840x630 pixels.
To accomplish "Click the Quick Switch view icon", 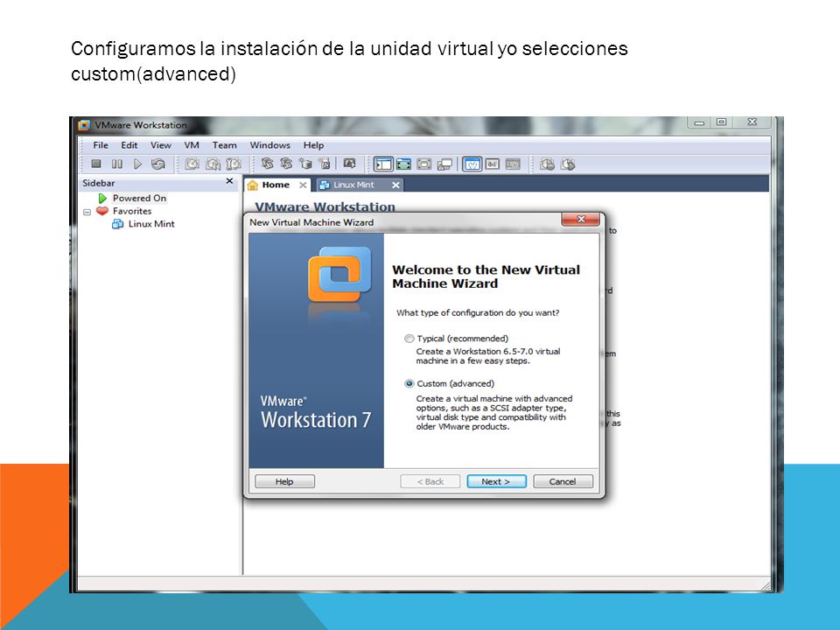I will click(404, 164).
